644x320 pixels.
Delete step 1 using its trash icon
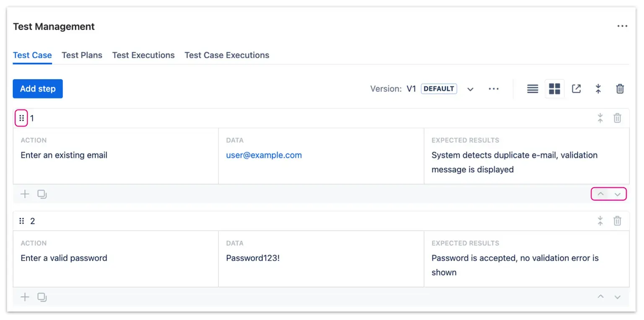(617, 118)
